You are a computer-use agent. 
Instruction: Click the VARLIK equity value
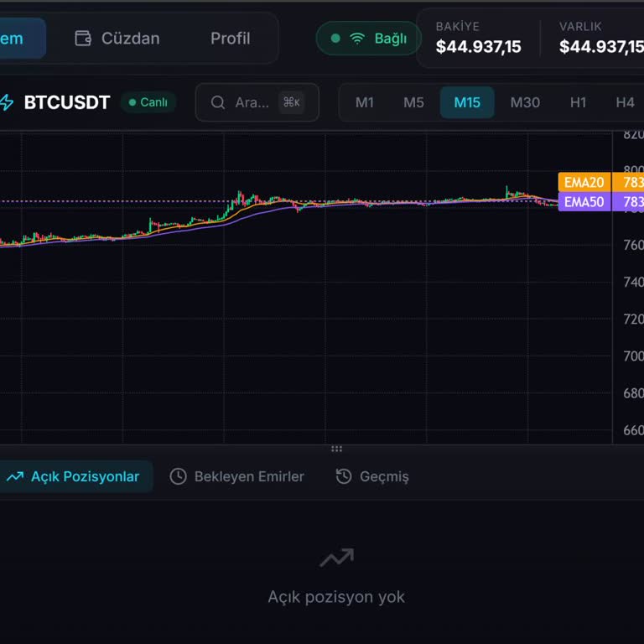pyautogui.click(x=601, y=46)
